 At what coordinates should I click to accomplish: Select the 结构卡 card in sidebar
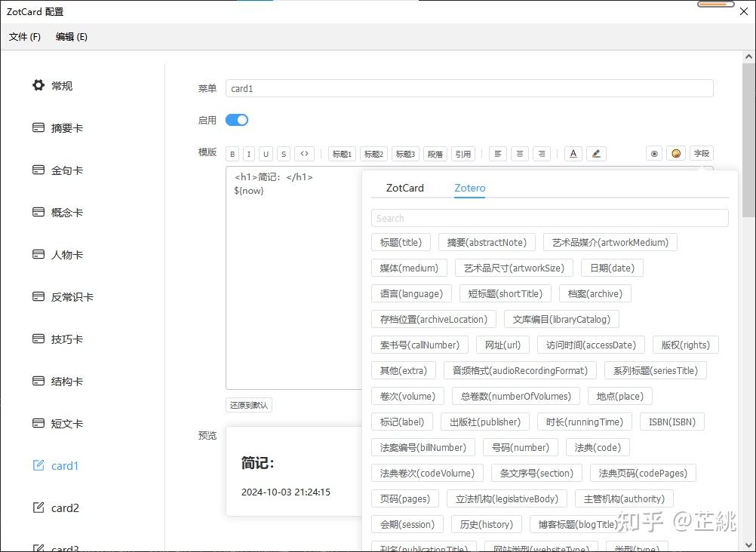(57, 382)
